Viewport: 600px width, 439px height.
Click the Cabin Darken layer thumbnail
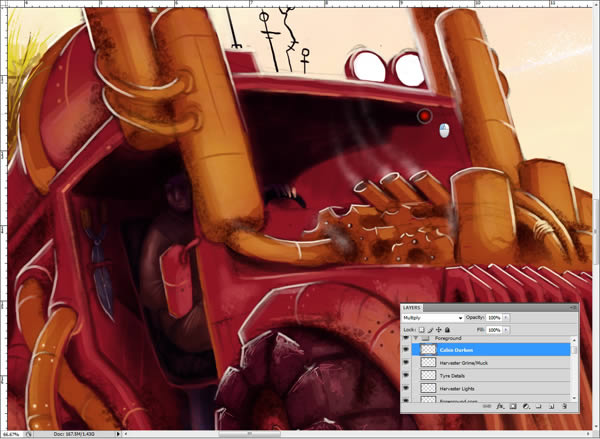click(428, 349)
